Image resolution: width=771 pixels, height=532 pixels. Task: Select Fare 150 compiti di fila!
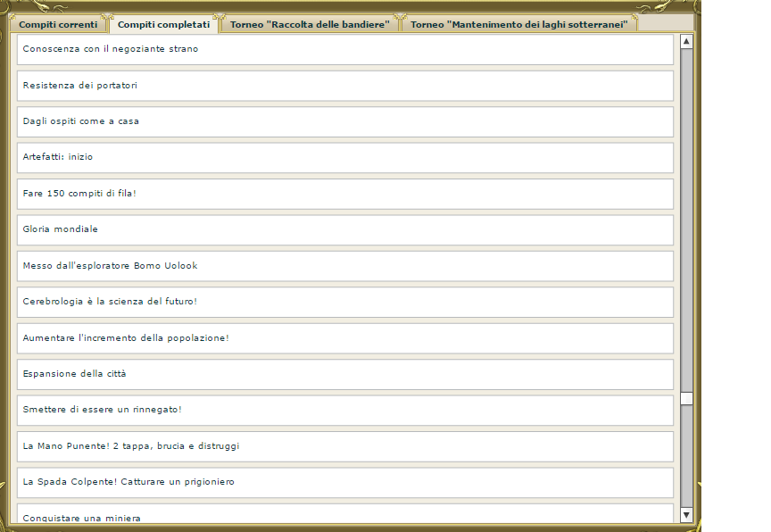(344, 194)
